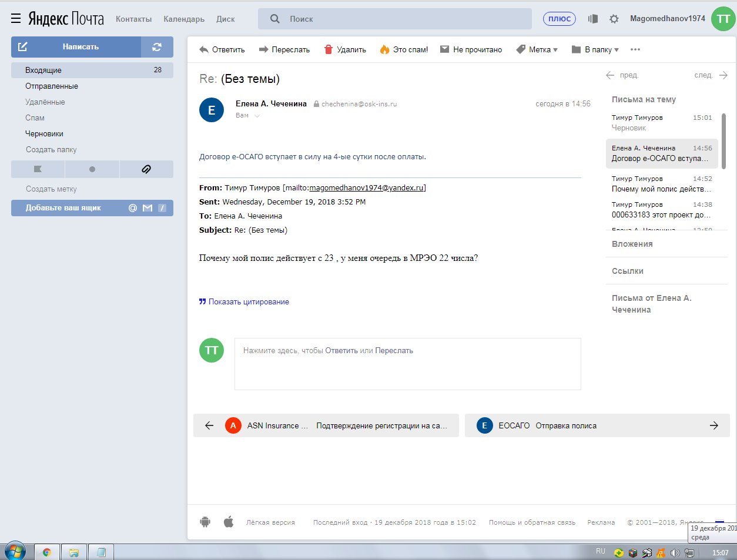The width and height of the screenshot is (737, 560).
Task: Click Создать метку link
Action: click(x=51, y=189)
